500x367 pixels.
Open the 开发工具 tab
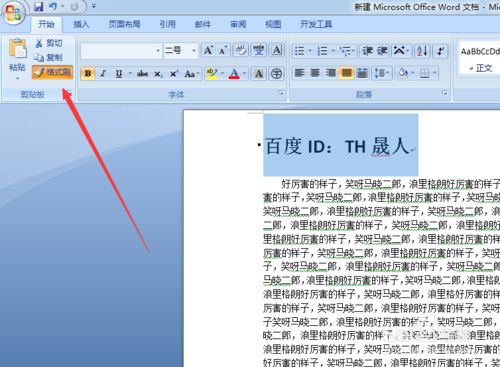(x=316, y=24)
